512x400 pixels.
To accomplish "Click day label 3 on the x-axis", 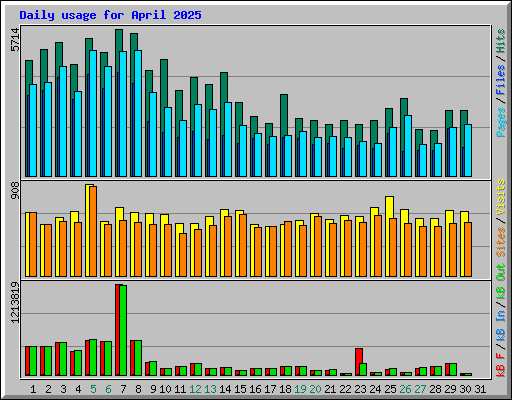I will tap(63, 389).
